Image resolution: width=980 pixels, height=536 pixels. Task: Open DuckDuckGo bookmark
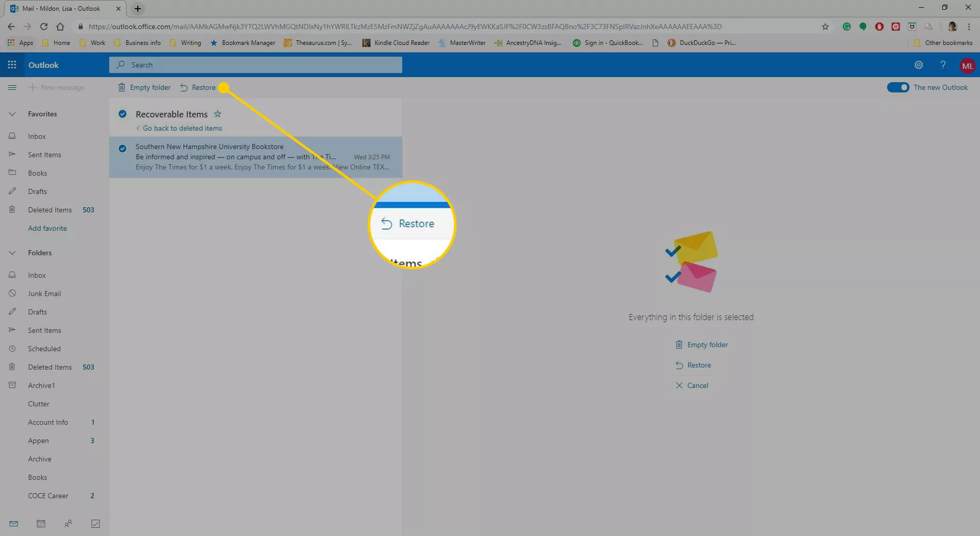coord(702,43)
